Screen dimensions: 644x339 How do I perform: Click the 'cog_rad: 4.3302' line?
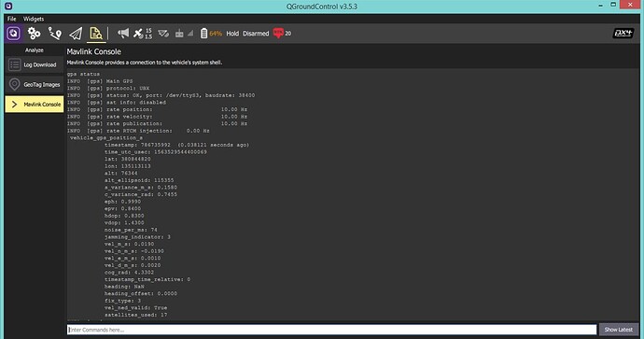(129, 273)
